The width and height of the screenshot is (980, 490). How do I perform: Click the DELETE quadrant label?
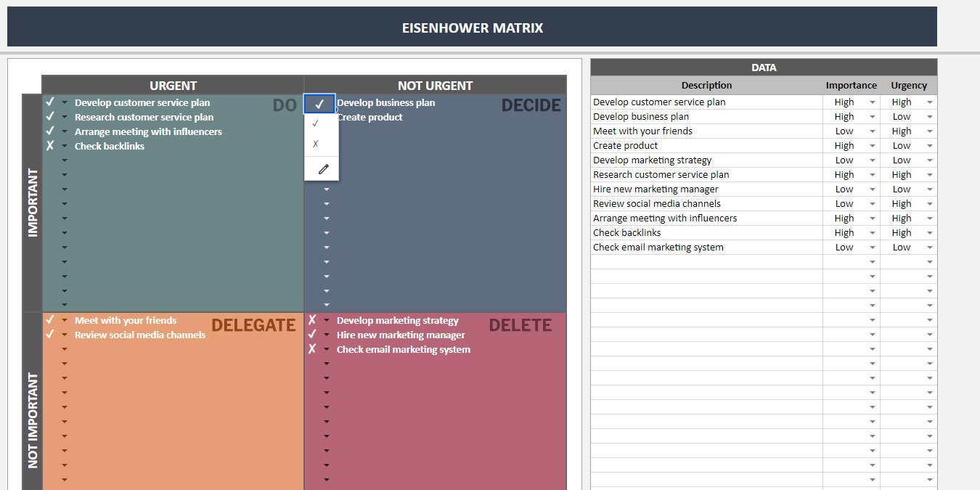pyautogui.click(x=520, y=324)
